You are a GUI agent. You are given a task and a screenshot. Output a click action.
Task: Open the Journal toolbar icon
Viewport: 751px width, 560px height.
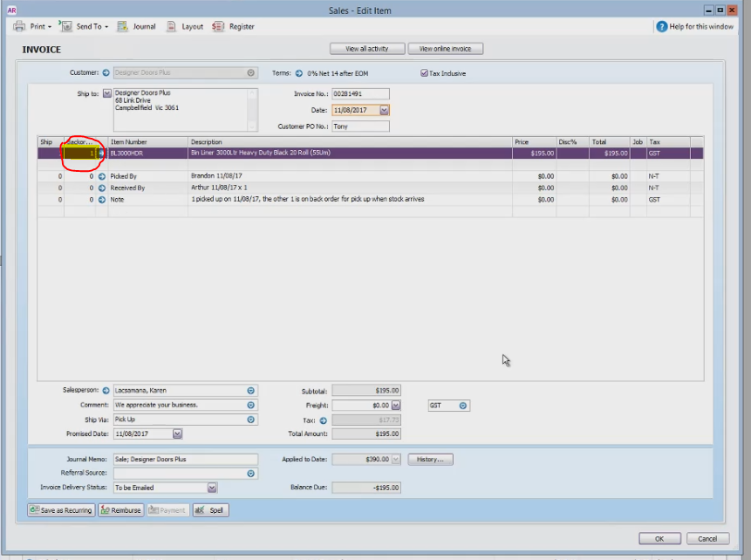(x=123, y=26)
